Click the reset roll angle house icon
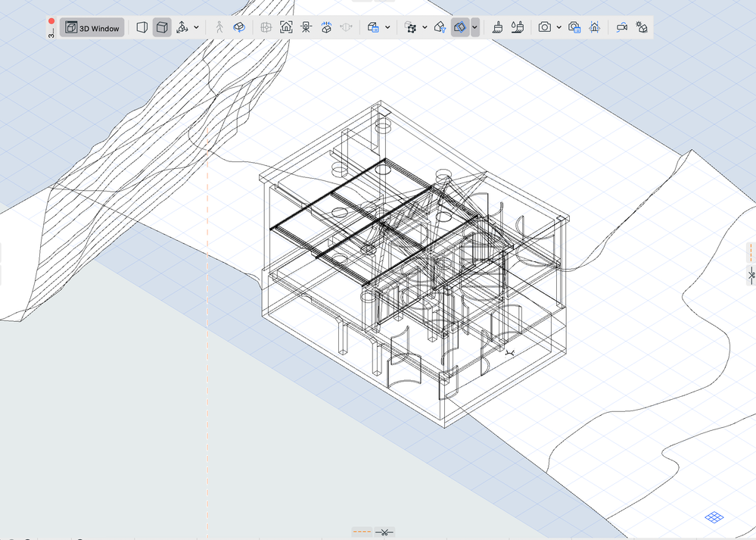Image resolution: width=756 pixels, height=540 pixels. [326, 27]
